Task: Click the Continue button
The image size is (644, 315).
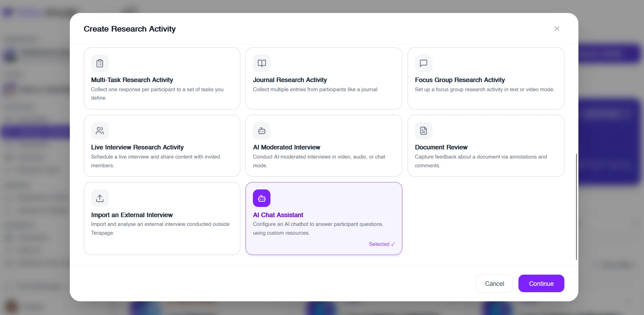Action: click(x=541, y=283)
